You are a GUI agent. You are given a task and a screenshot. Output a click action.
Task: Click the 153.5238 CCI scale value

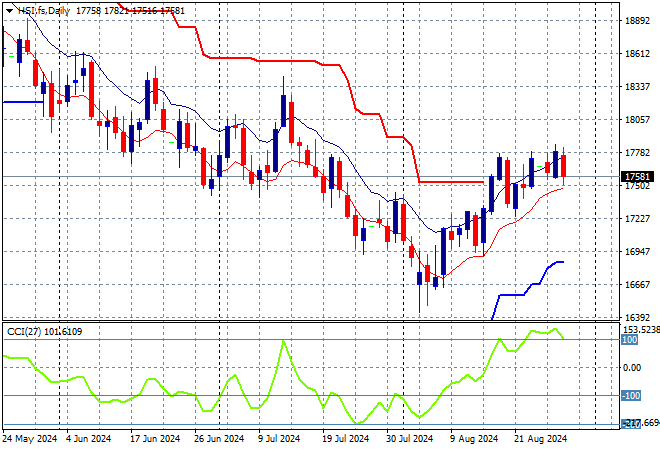[x=641, y=330]
